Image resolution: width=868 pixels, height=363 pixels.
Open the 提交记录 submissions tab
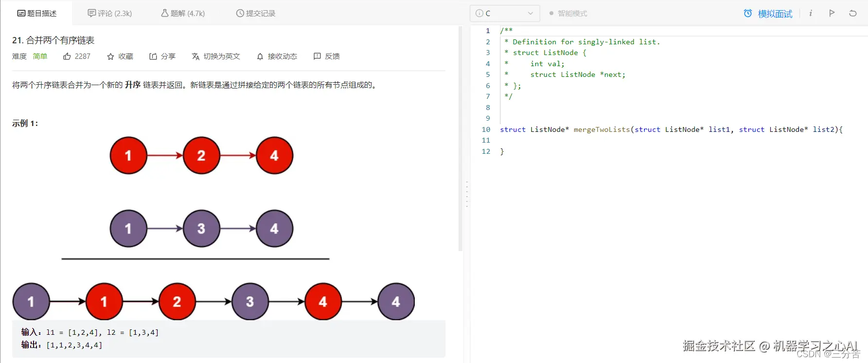tap(256, 13)
